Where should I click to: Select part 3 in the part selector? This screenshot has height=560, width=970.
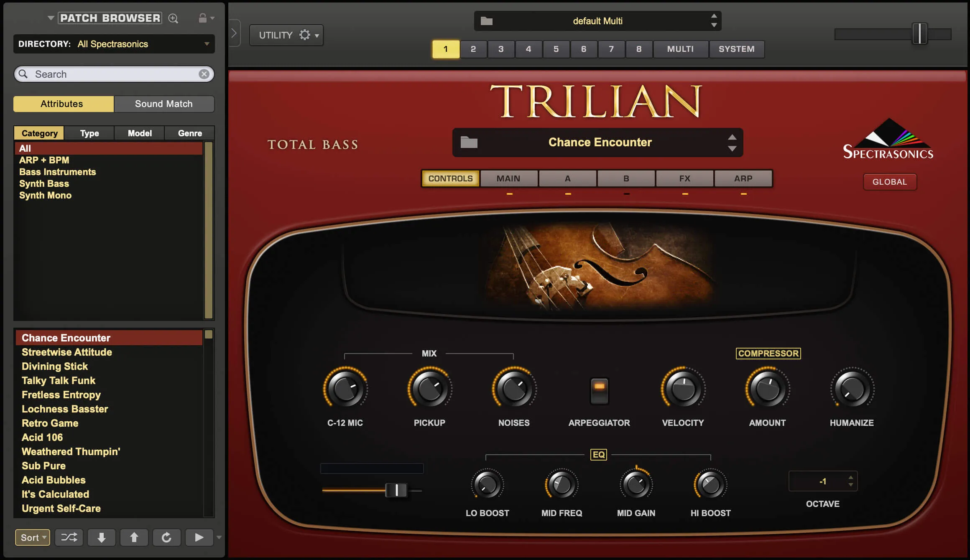coord(501,49)
